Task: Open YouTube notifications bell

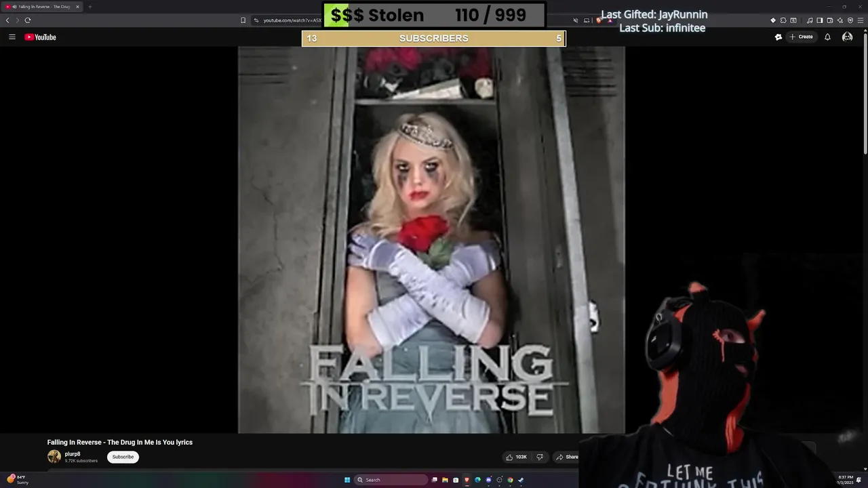Action: [827, 37]
